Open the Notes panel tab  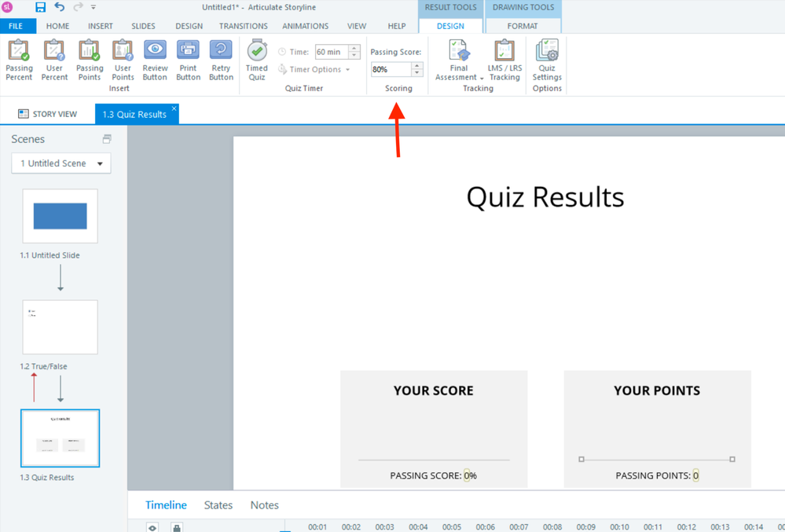point(264,505)
